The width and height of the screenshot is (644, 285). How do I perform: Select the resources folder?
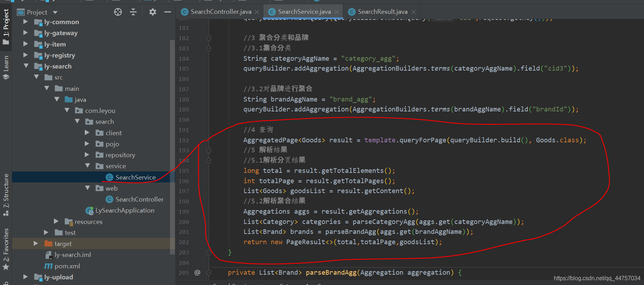coord(88,222)
